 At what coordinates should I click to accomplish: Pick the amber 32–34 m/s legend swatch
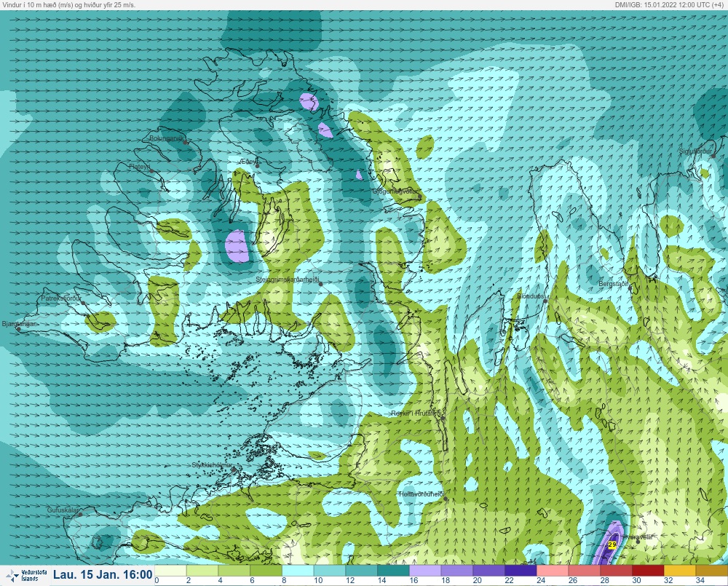coord(680,570)
